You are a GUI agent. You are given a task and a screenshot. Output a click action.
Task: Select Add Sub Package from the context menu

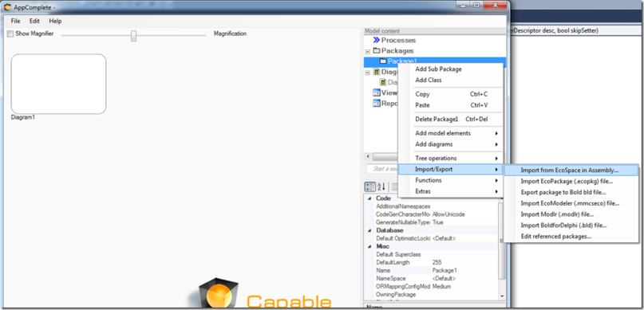(x=450, y=69)
